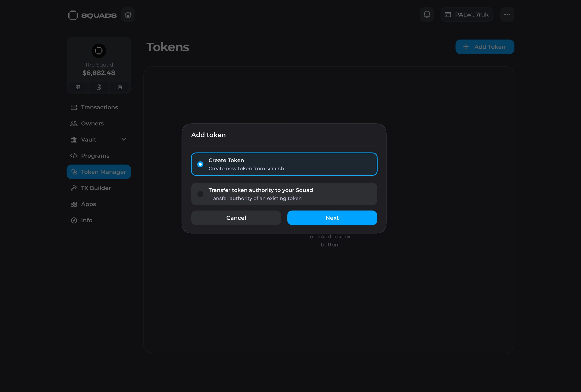The width and height of the screenshot is (581, 392).
Task: Click the Next button
Action: pos(332,218)
